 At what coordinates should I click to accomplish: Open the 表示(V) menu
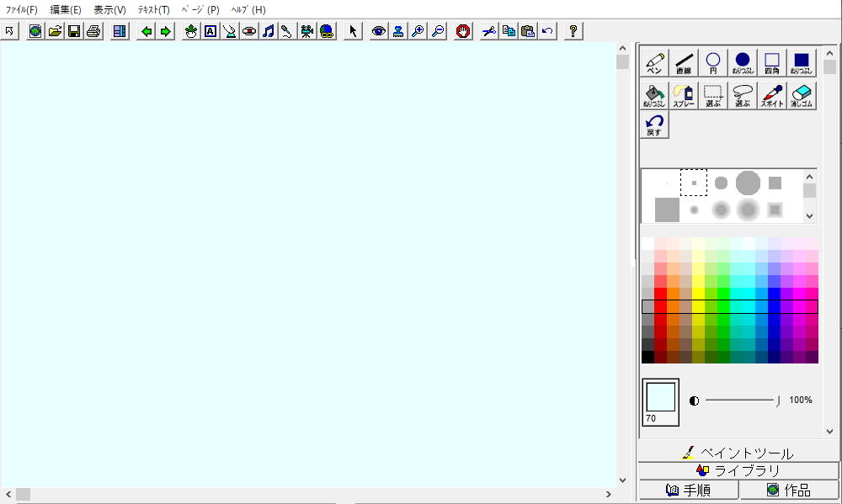pyautogui.click(x=109, y=9)
